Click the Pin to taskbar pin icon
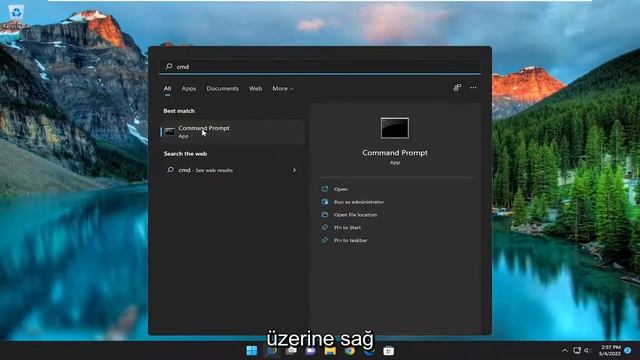Viewport: 640px width, 360px height. pyautogui.click(x=325, y=240)
